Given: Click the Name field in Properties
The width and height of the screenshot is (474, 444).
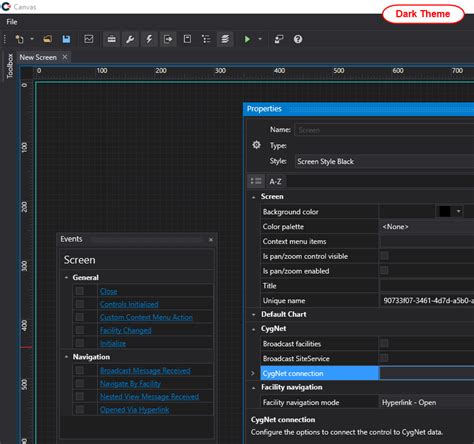Looking at the screenshot, I should pyautogui.click(x=384, y=130).
